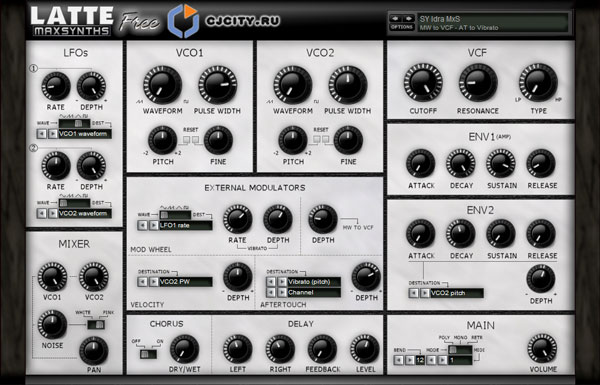
Task: Click the ENV2 ATTACK knob
Action: click(421, 233)
